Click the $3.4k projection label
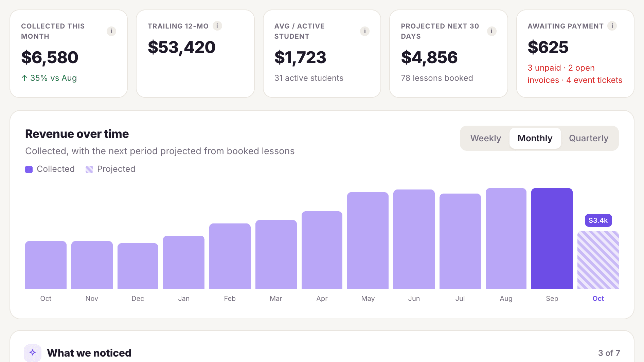Image resolution: width=644 pixels, height=362 pixels. (598, 220)
